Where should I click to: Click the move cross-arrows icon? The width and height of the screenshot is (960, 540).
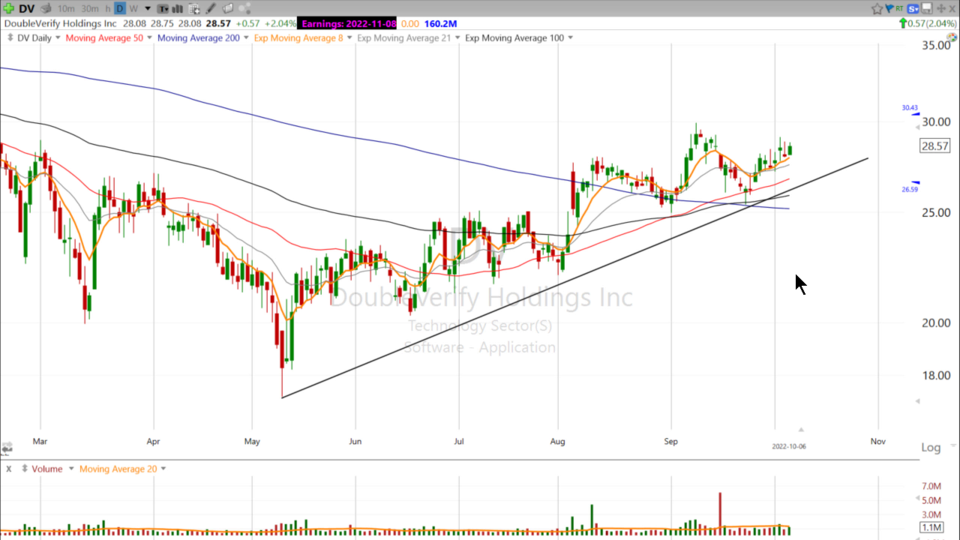(940, 9)
